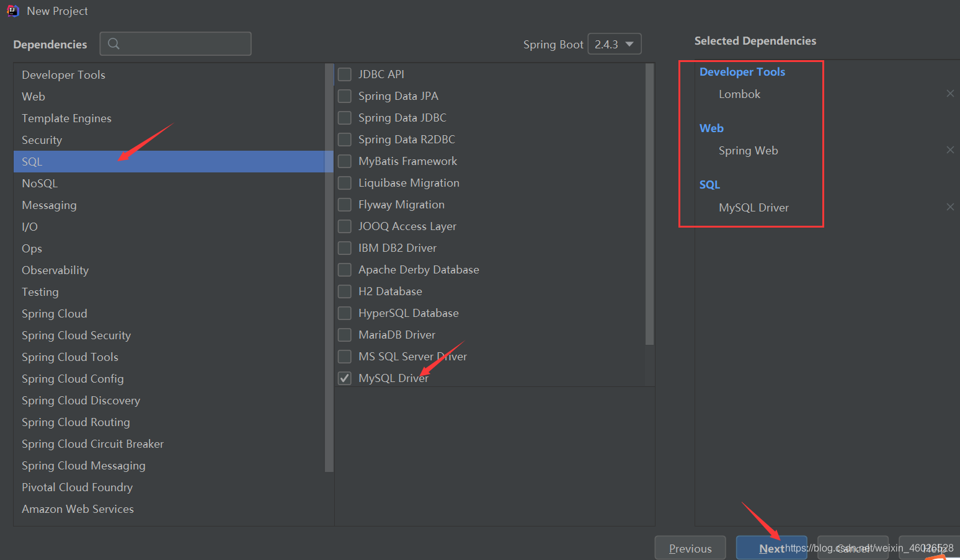Click the IntelliJ icon in the title bar
960x560 pixels.
point(12,11)
